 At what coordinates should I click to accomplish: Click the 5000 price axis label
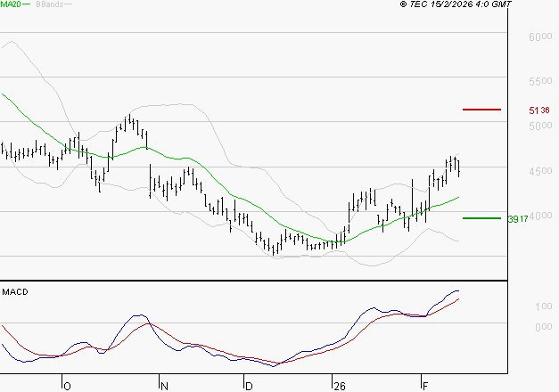(540, 126)
